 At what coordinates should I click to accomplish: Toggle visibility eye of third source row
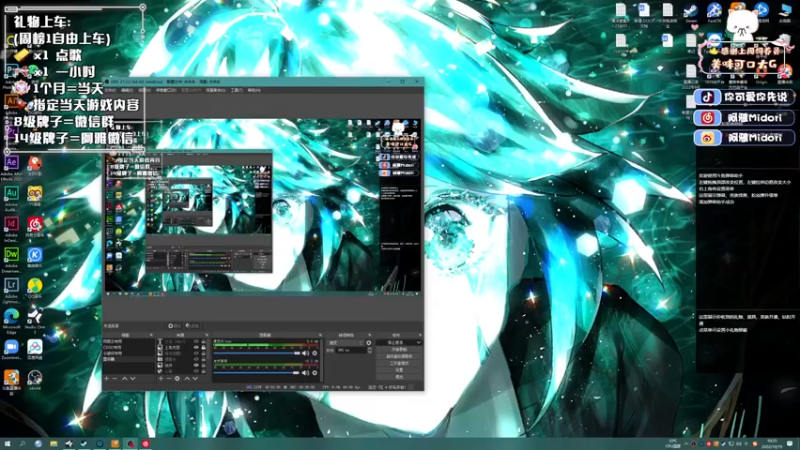click(x=196, y=354)
